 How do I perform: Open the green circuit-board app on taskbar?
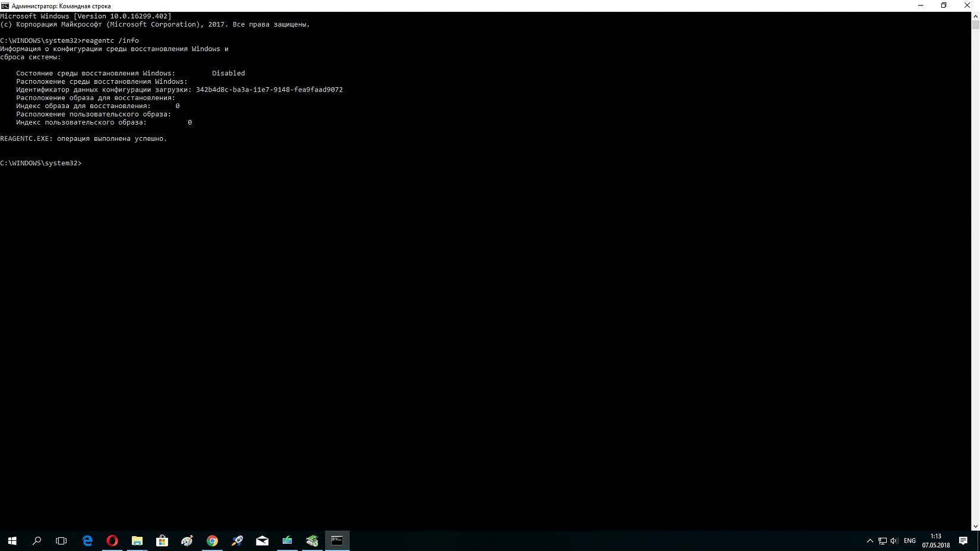pos(312,541)
